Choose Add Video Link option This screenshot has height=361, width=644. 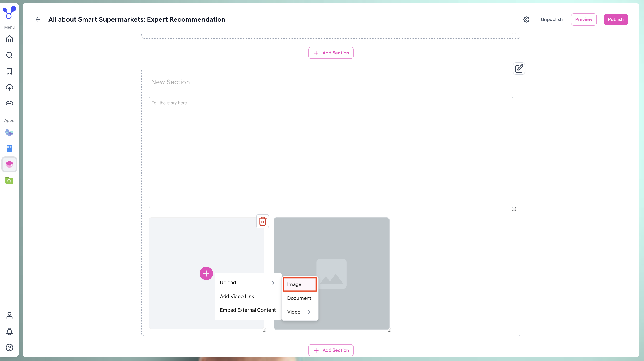(x=247, y=296)
